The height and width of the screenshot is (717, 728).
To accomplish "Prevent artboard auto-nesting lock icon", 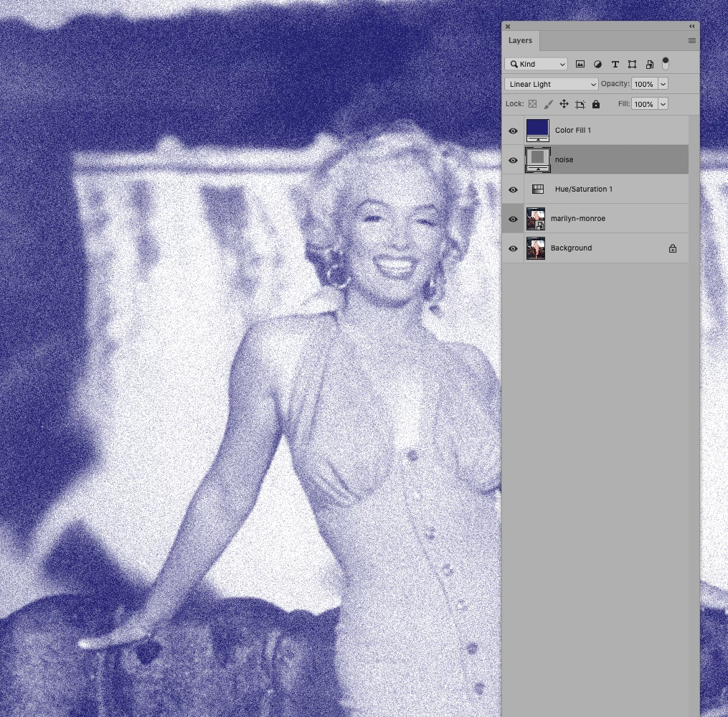I will pyautogui.click(x=580, y=104).
